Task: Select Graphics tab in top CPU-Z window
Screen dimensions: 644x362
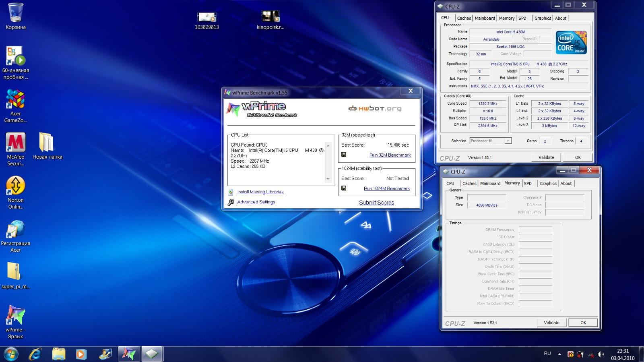Action: click(x=543, y=18)
